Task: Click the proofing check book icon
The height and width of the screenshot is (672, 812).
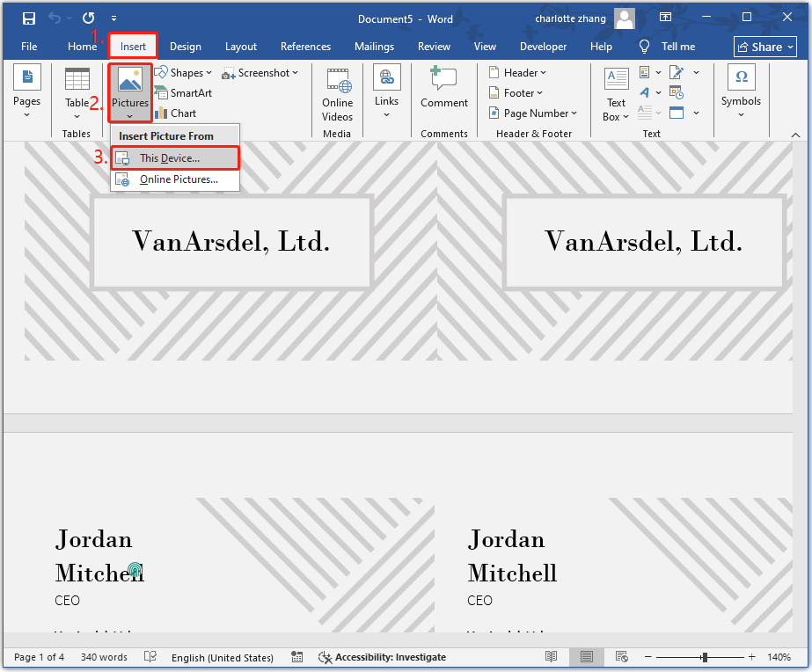Action: coord(150,657)
